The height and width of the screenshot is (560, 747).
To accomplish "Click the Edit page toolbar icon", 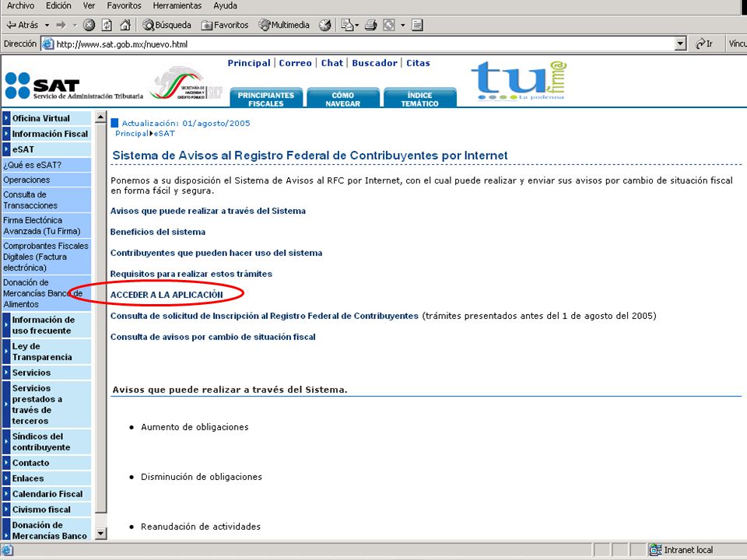I will coord(389,25).
